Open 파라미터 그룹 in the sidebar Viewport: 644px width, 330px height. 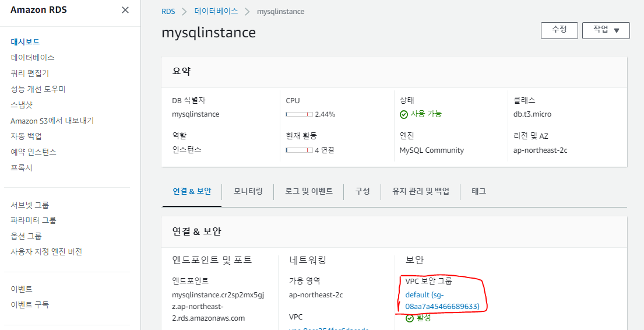pyautogui.click(x=33, y=220)
